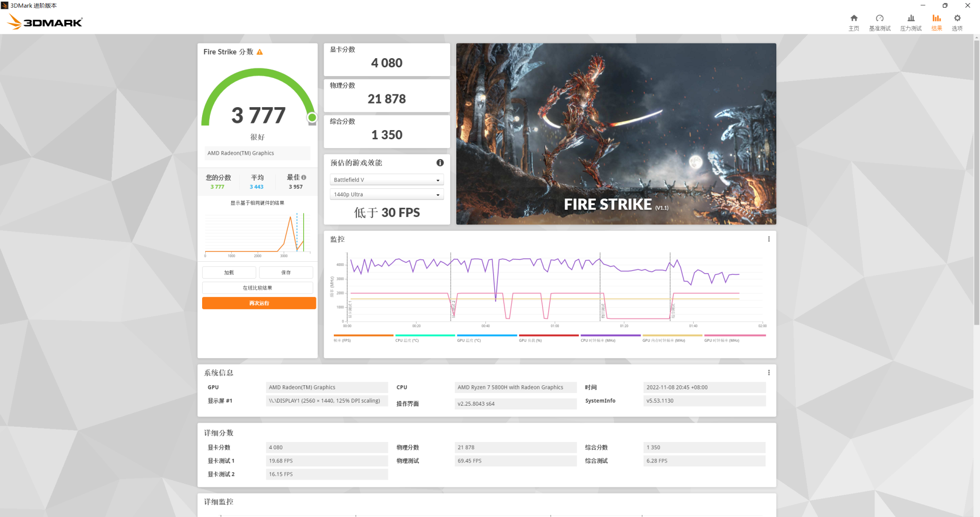
Task: Click the SystemInfo version v5.53.1130
Action: click(704, 401)
